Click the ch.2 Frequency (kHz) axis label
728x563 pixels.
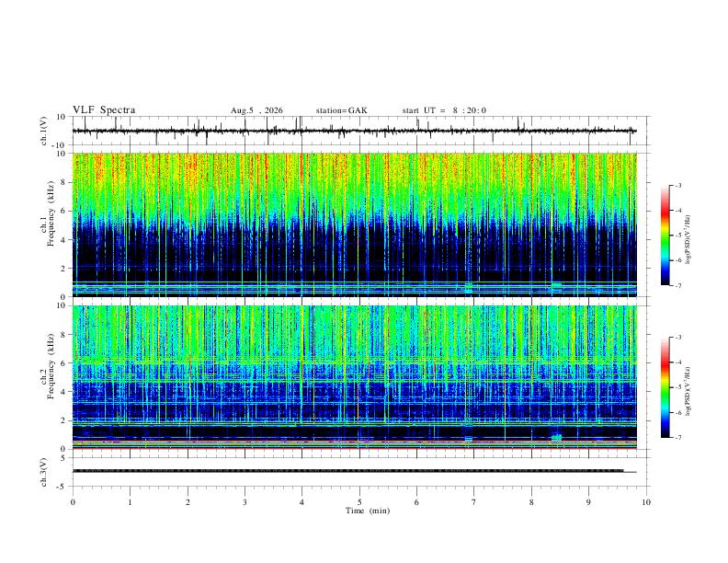51,366
